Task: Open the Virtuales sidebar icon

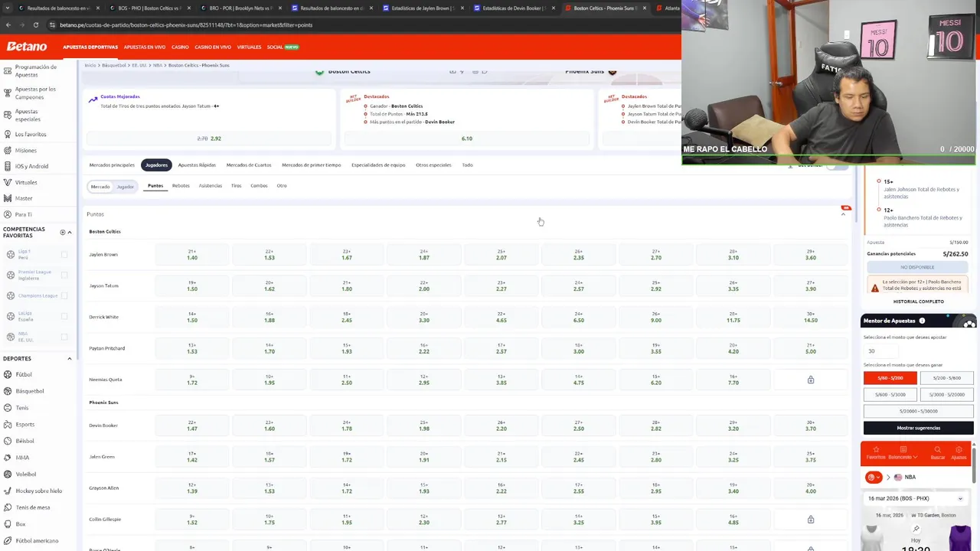Action: (x=7, y=182)
